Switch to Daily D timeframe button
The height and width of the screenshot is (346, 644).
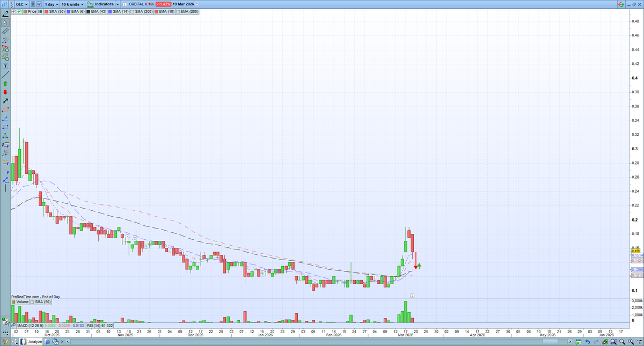pyautogui.click(x=33, y=4)
